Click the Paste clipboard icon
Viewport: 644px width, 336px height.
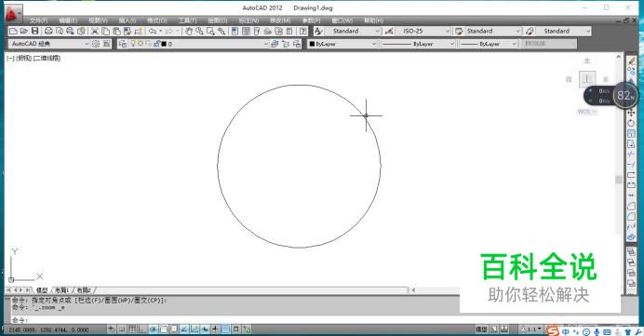point(116,31)
